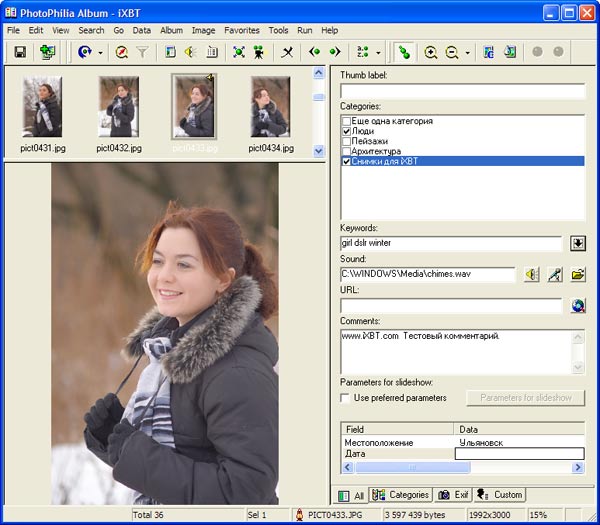Click the fullscreen view toolbar icon
Image resolution: width=600 pixels, height=525 pixels.
point(238,52)
